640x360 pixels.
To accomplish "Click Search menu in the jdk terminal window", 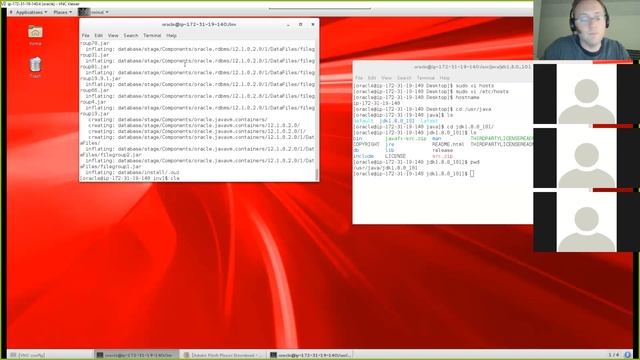I will (404, 78).
